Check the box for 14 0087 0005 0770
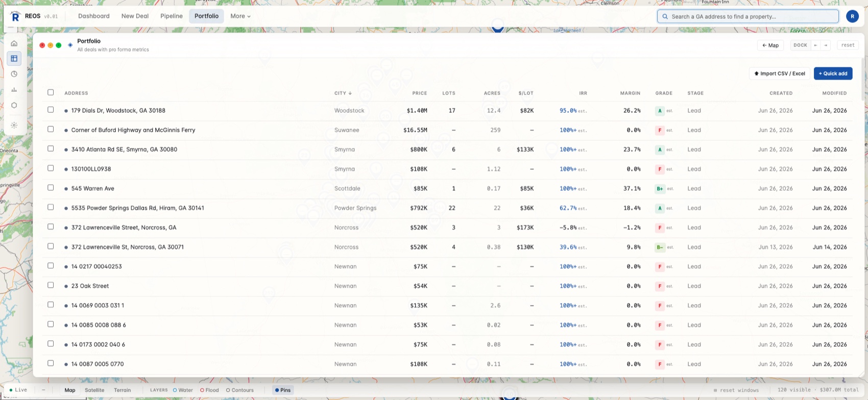Image resolution: width=868 pixels, height=400 pixels. coord(51,363)
